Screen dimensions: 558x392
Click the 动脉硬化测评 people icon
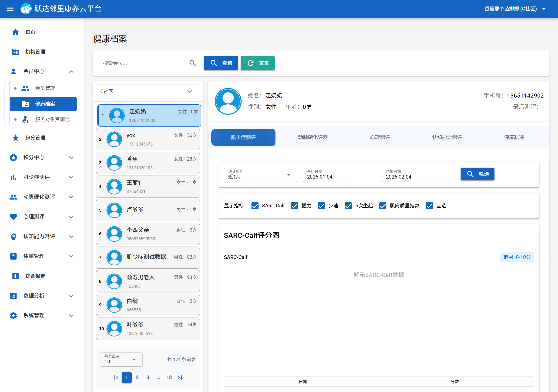tap(14, 197)
